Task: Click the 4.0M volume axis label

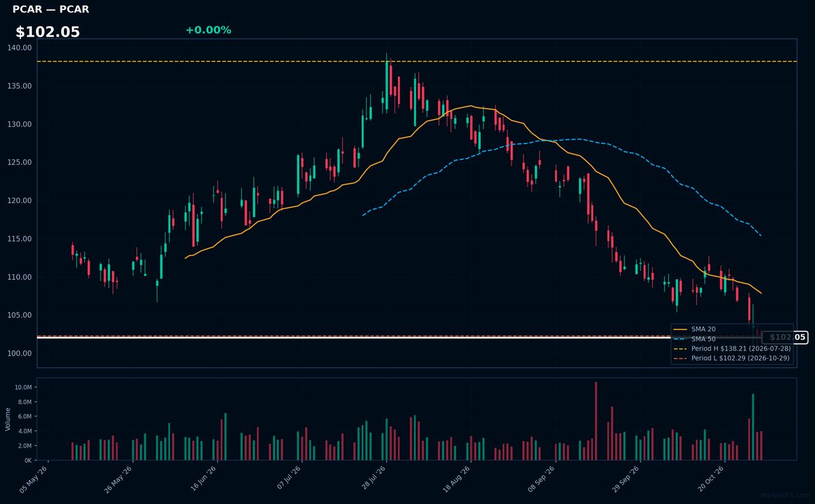Action: (x=24, y=431)
